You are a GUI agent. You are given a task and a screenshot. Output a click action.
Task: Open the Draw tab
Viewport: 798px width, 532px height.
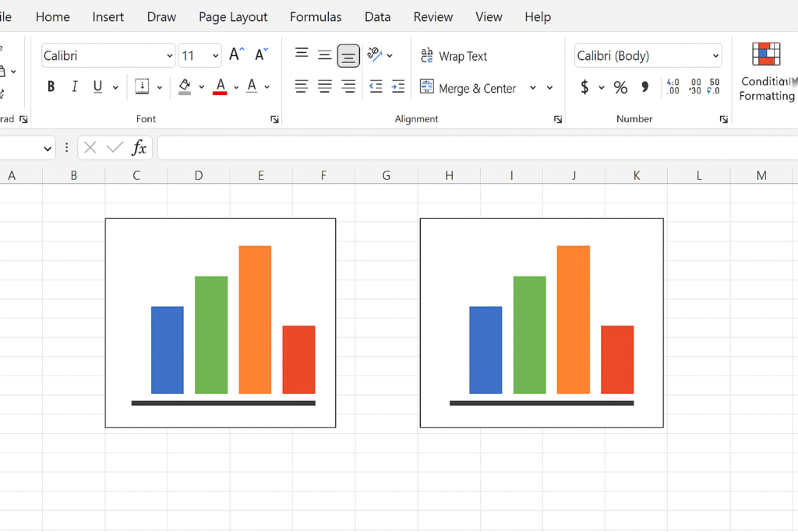161,17
